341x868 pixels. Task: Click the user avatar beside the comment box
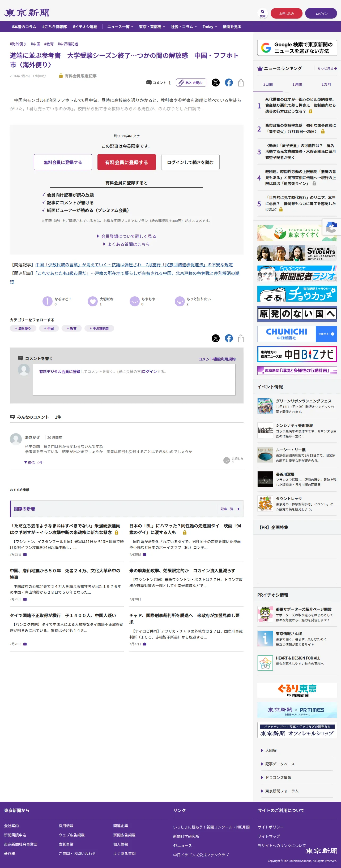click(24, 370)
